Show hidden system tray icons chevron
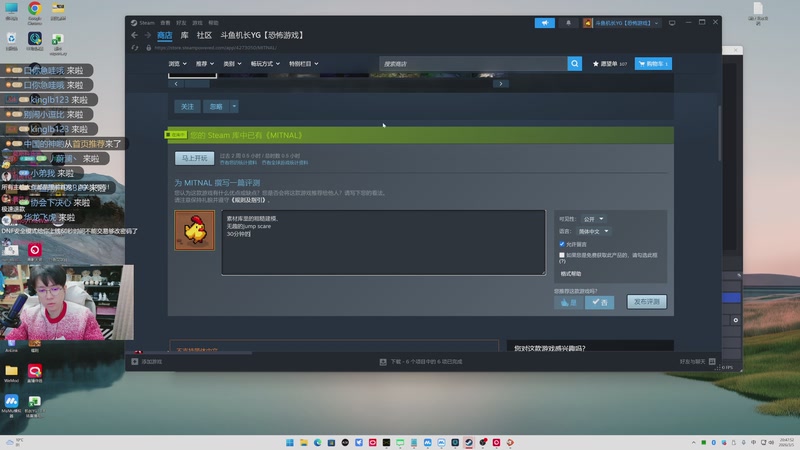The width and height of the screenshot is (800, 450). (x=693, y=442)
